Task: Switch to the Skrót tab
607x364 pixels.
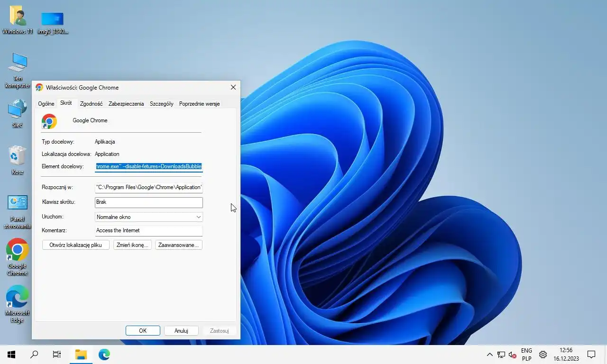Action: [66, 103]
